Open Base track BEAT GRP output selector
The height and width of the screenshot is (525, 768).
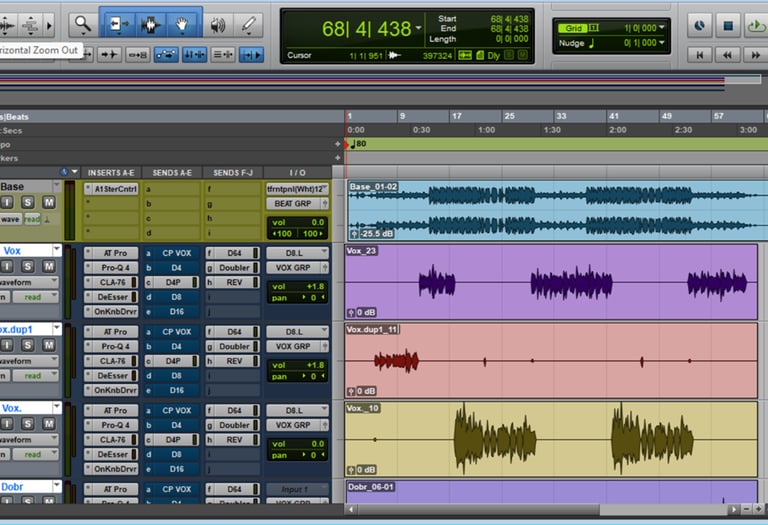[x=293, y=203]
